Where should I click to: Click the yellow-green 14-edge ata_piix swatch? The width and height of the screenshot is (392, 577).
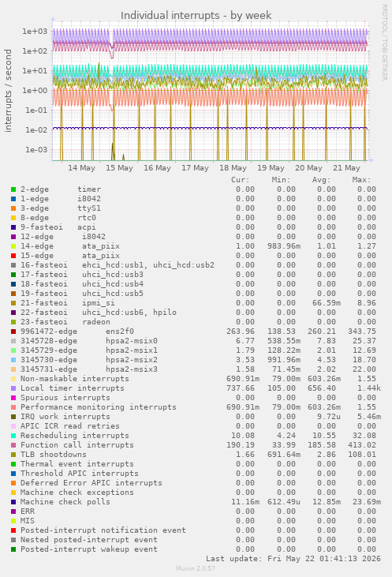click(13, 246)
